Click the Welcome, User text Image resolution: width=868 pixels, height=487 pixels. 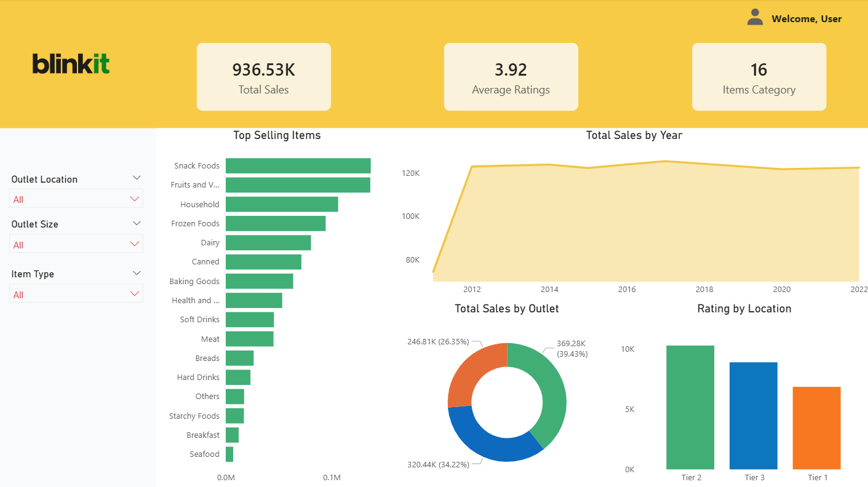[806, 19]
